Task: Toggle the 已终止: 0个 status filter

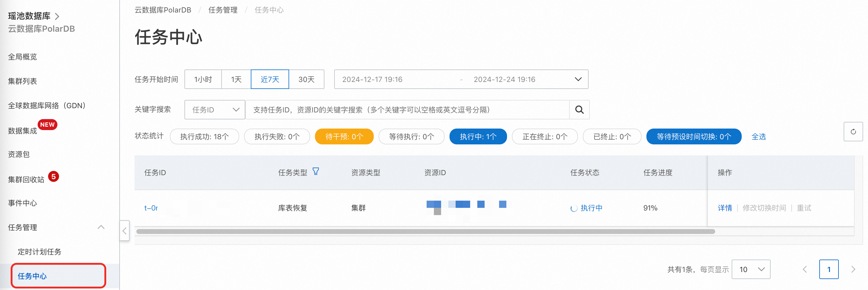Action: pyautogui.click(x=612, y=136)
